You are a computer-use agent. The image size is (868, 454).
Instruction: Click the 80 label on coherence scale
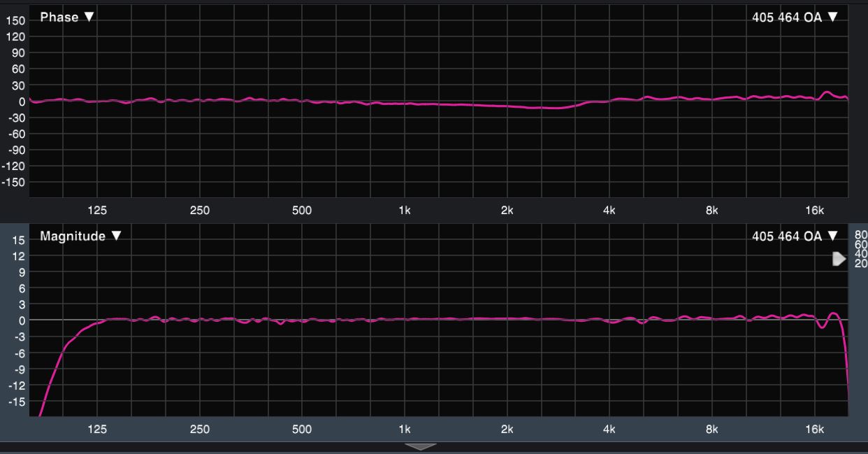(861, 234)
